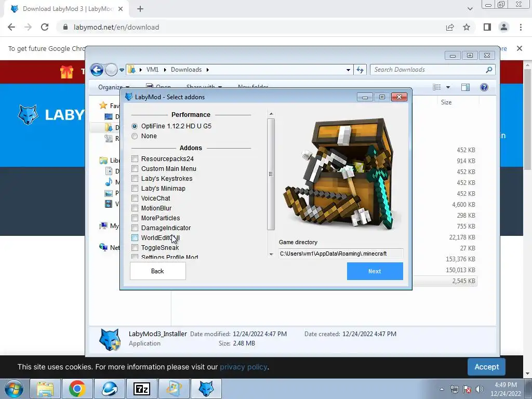This screenshot has width=532, height=399.
Task: Open Internet Explorer from the taskbar
Action: [109, 389]
